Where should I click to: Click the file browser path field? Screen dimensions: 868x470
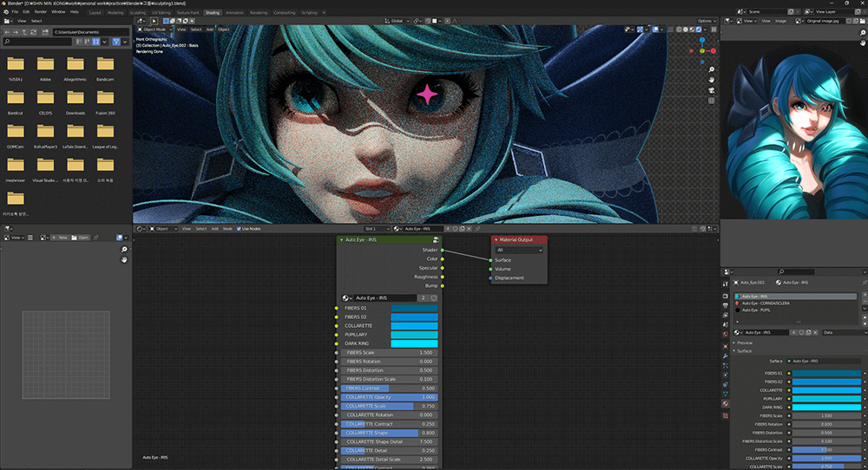91,32
